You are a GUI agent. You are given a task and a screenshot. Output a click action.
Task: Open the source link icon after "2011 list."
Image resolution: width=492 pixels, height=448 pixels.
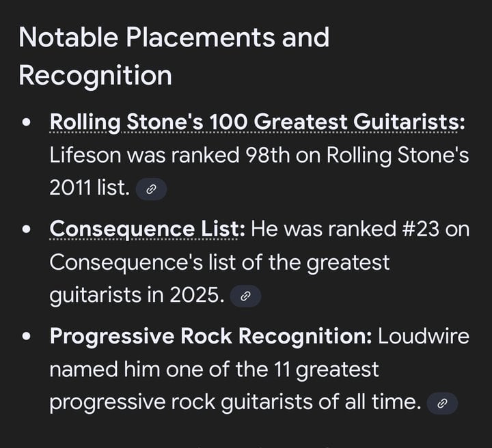(x=151, y=189)
